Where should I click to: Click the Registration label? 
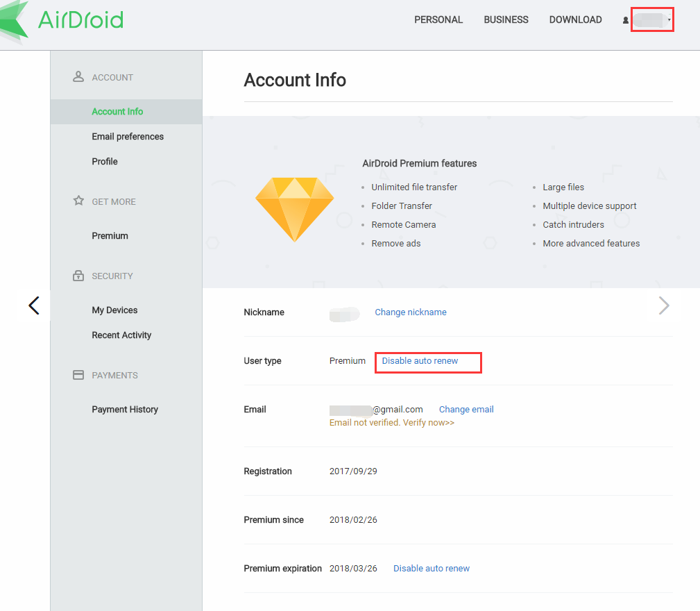coord(268,471)
